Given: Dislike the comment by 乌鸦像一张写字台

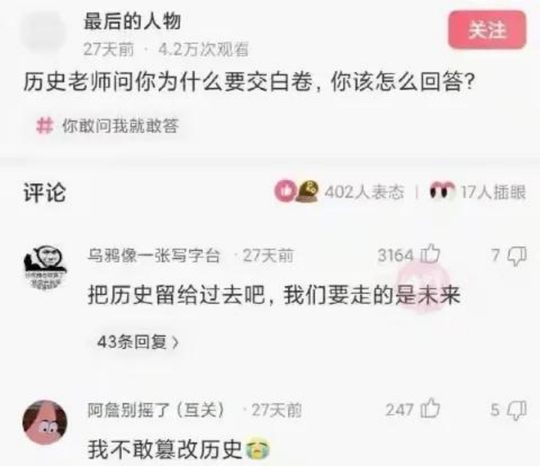Looking at the screenshot, I should pos(517,256).
